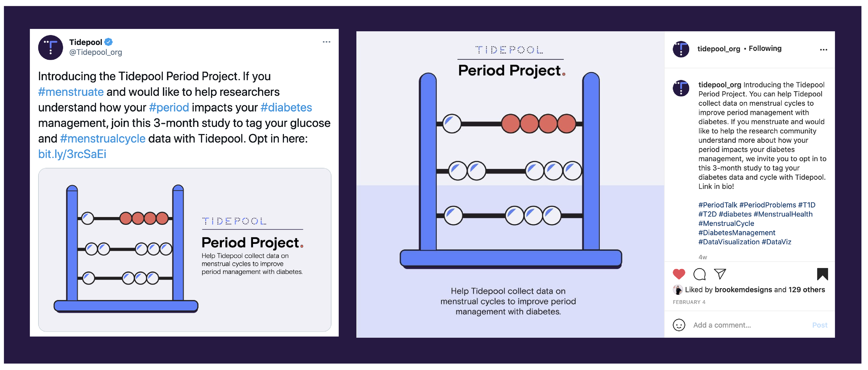Open the Period Project tweet card image

185,250
